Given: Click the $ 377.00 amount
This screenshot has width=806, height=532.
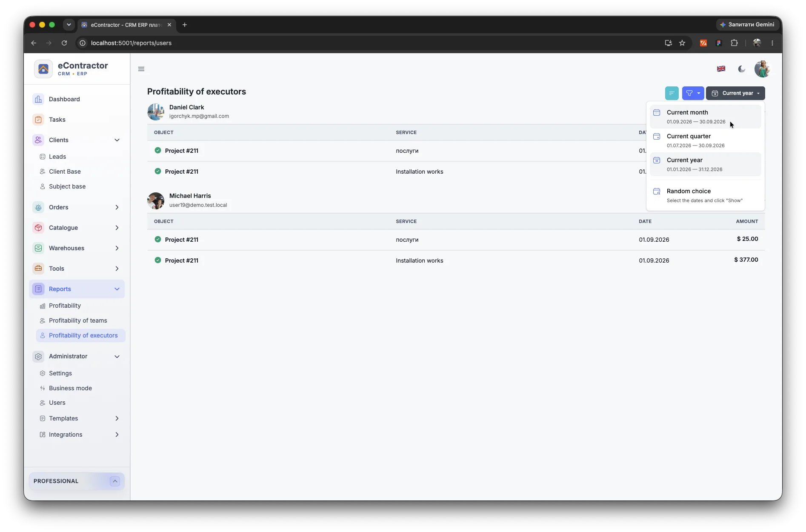Looking at the screenshot, I should tap(746, 260).
